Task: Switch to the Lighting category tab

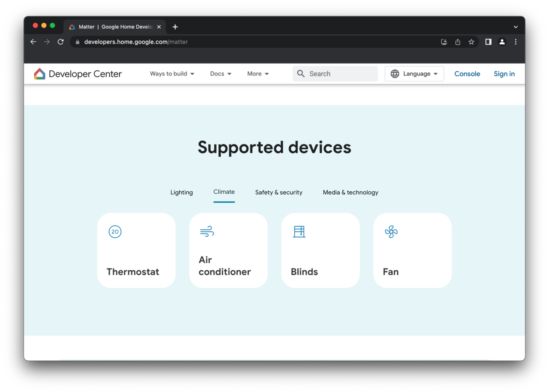Action: [x=181, y=192]
